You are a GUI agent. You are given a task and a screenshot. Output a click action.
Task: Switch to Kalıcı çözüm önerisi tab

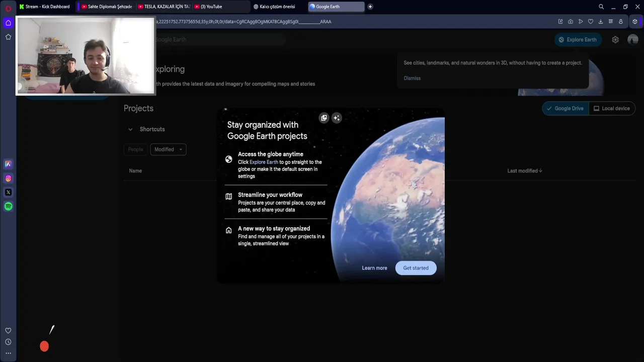pyautogui.click(x=279, y=7)
